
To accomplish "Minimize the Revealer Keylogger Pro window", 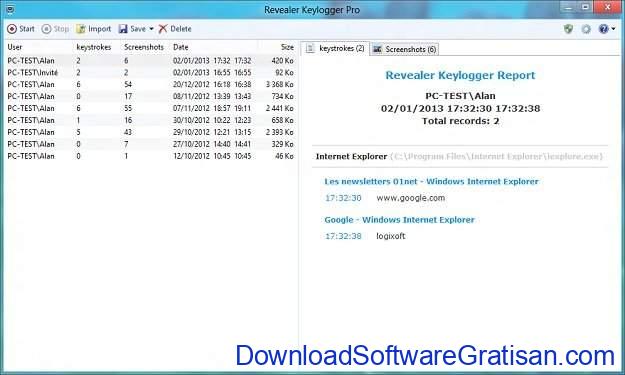I will [568, 7].
